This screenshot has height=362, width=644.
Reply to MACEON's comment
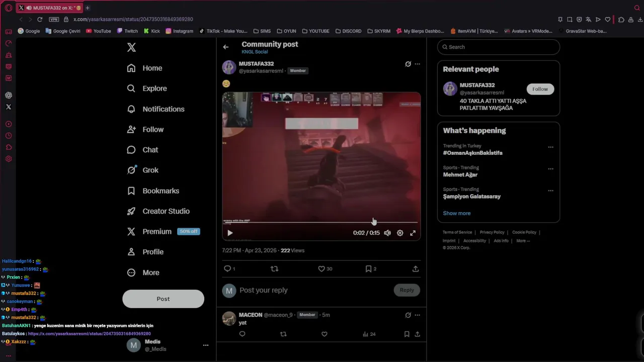coord(242,334)
